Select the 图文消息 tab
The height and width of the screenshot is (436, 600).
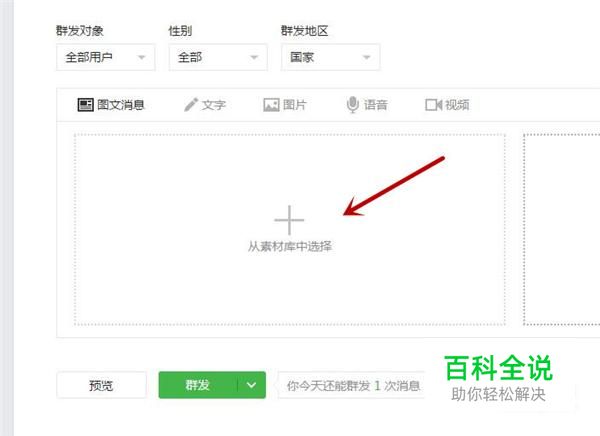point(111,105)
